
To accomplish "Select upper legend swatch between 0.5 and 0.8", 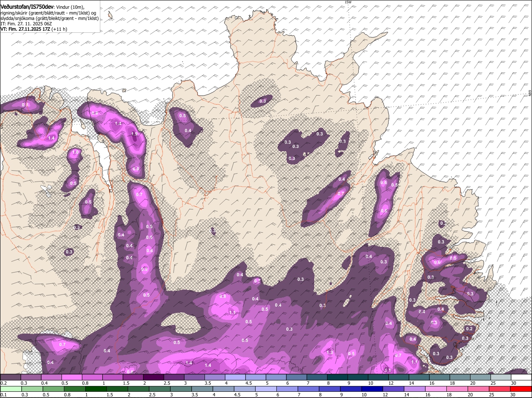I will tap(71, 377).
